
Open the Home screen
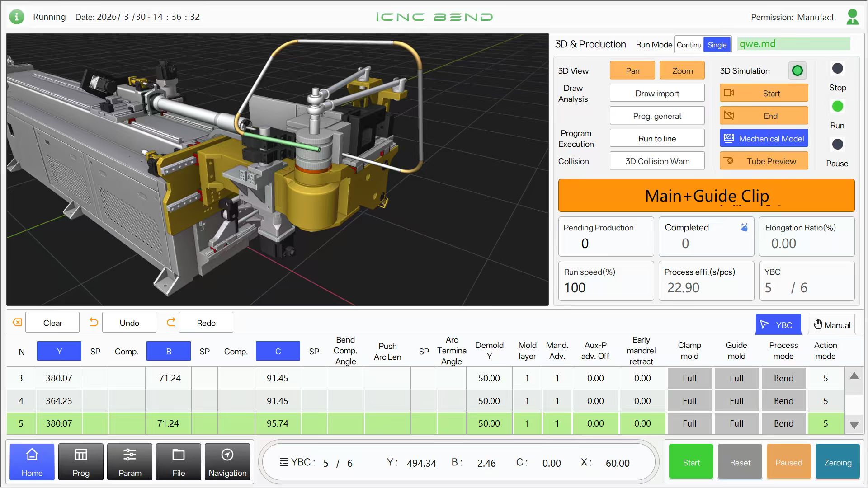(32, 462)
